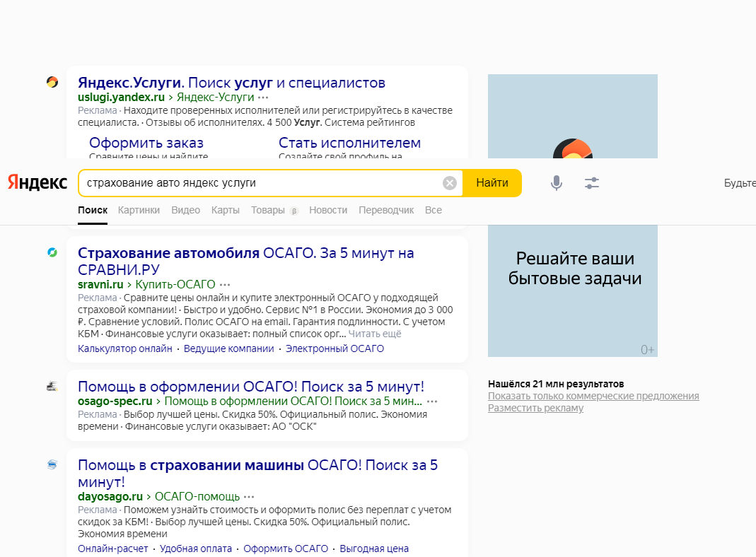Viewport: 756px width, 557px height.
Task: Click the Найти search button
Action: click(492, 183)
